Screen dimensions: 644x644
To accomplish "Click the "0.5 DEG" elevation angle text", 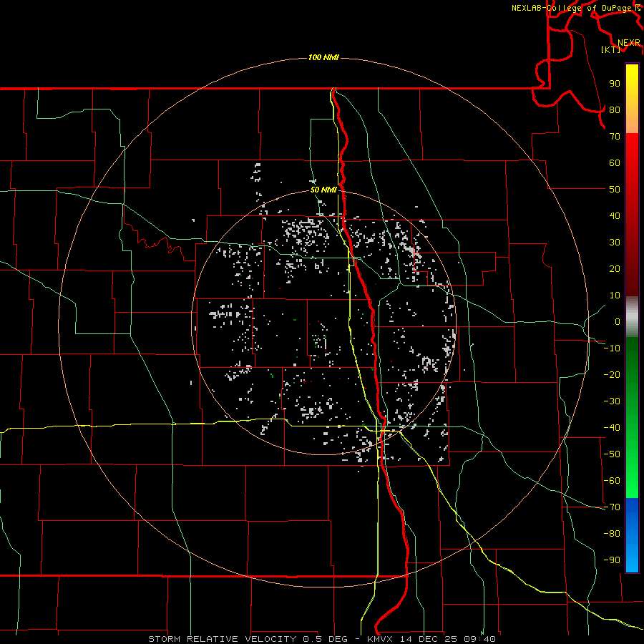I will [x=326, y=639].
